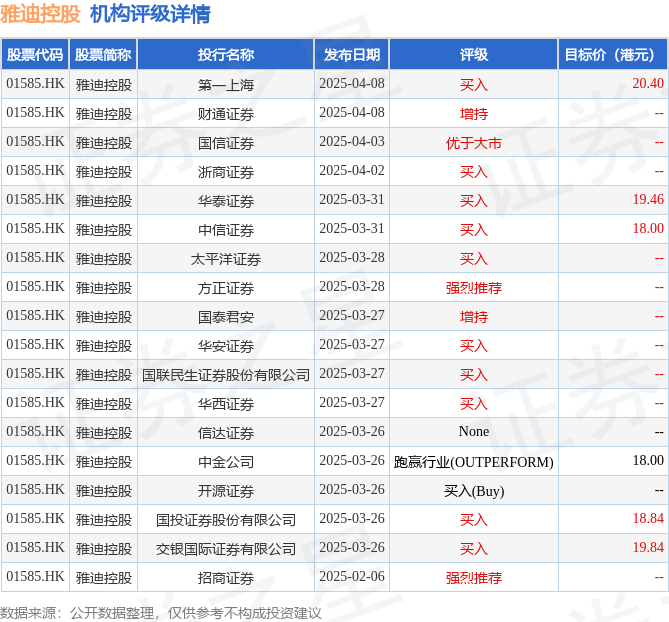Screen dimensions: 669x622
Task: Click date 2025-04-02
Action: point(352,170)
